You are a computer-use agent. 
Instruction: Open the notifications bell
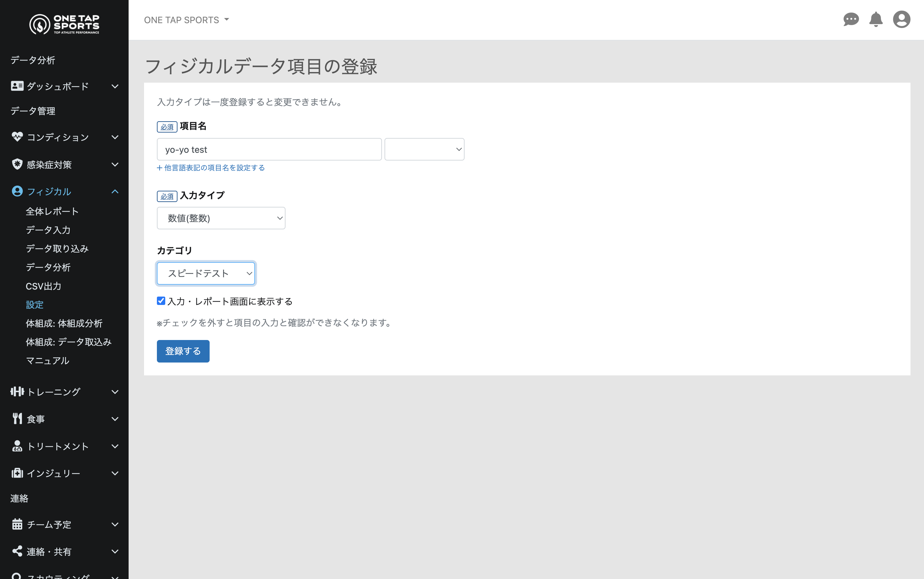coord(876,20)
